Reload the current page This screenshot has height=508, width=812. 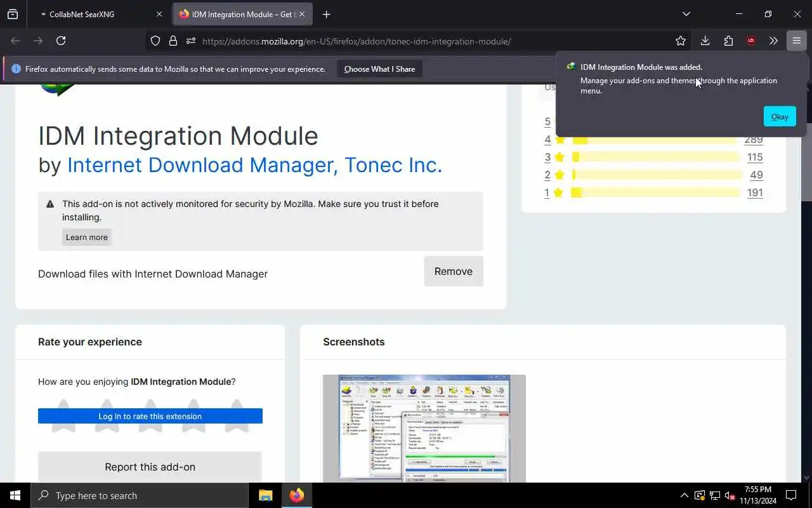61,41
